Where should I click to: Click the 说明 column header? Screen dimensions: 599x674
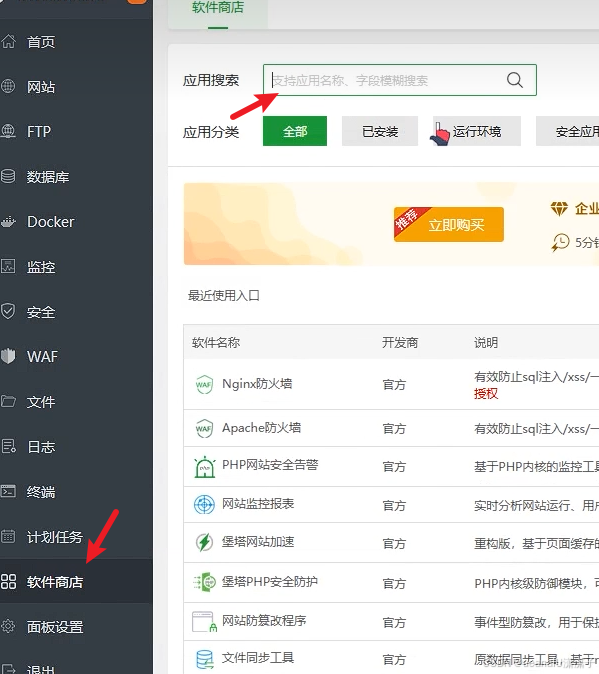click(486, 343)
